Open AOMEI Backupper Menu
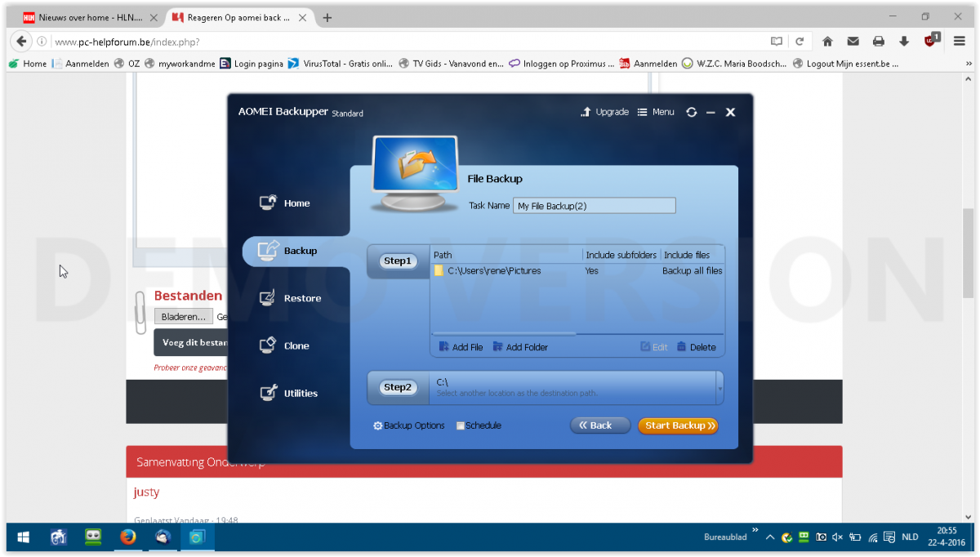Screen dimensions: 980x557 click(x=656, y=112)
